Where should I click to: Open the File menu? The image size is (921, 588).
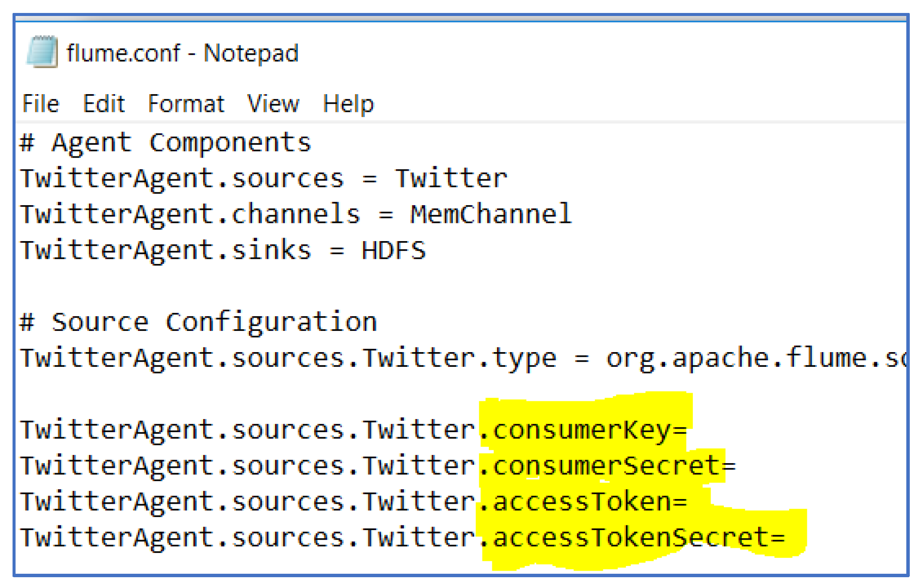[41, 104]
